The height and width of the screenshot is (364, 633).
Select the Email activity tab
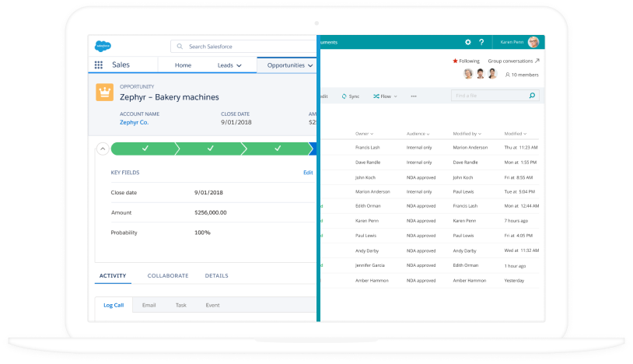(x=149, y=305)
